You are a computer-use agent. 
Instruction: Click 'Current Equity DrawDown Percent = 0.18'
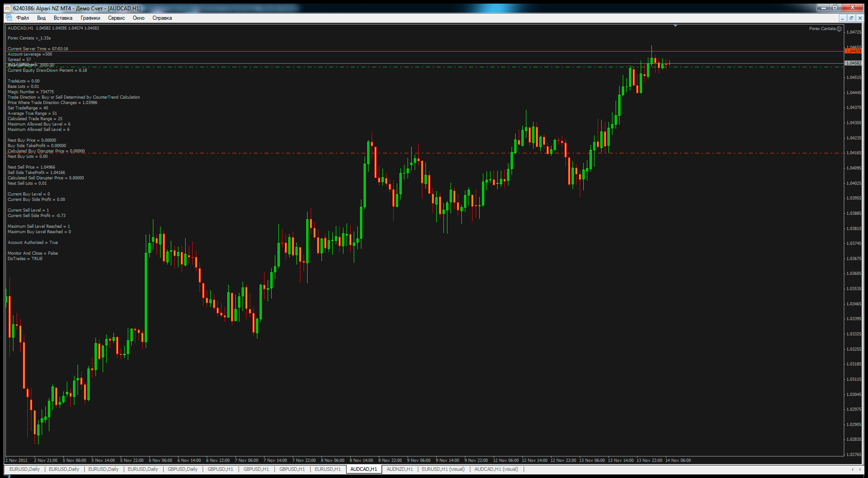pyautogui.click(x=48, y=70)
